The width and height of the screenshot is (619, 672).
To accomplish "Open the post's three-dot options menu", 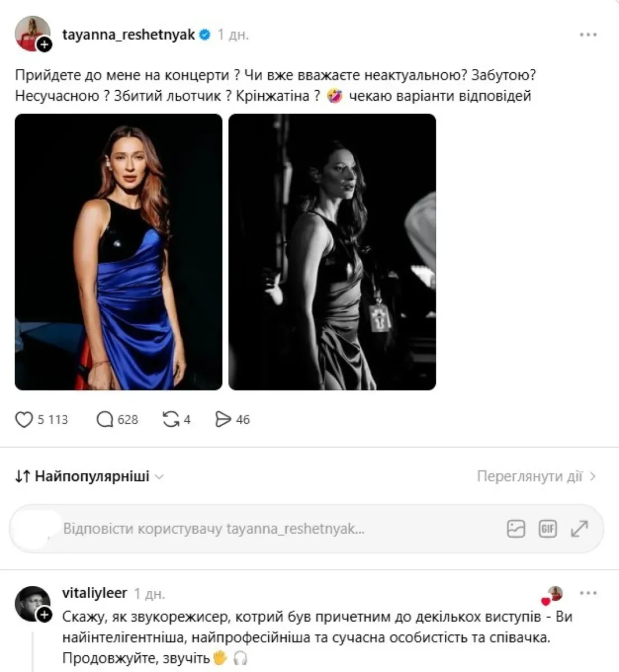I will coord(588,35).
